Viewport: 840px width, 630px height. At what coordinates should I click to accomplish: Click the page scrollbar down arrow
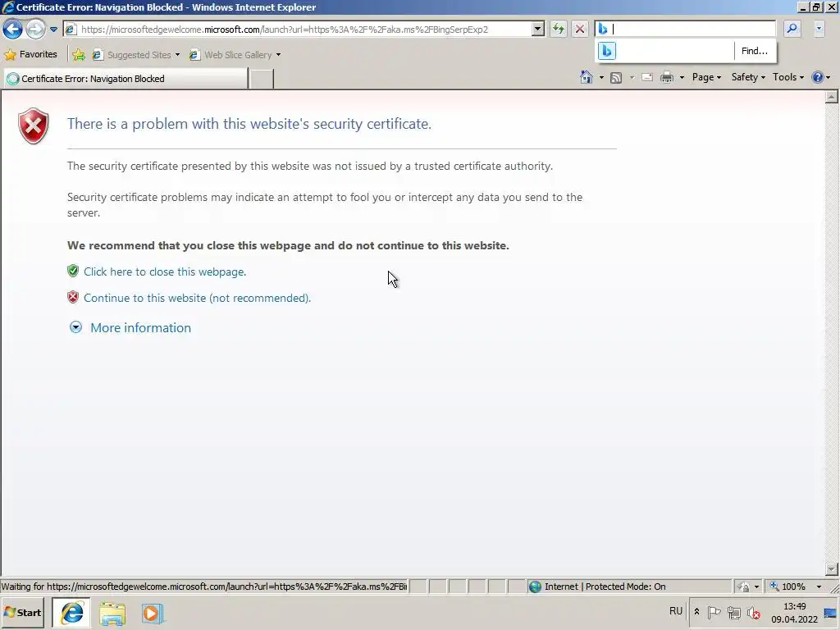(832, 569)
